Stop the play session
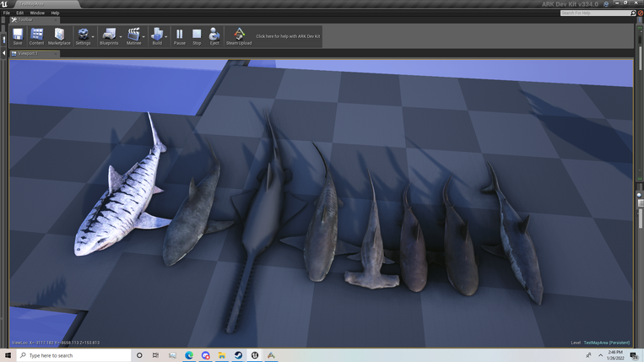 (x=197, y=36)
